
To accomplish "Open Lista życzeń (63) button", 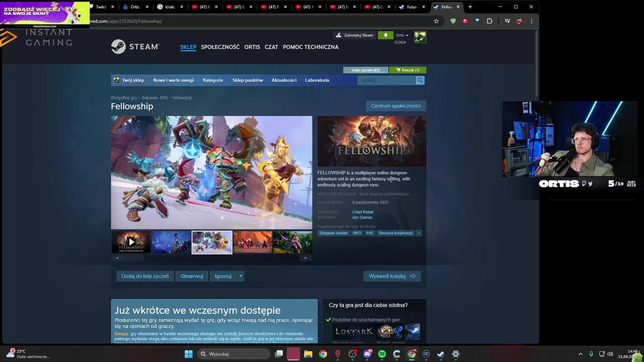I will tap(366, 70).
